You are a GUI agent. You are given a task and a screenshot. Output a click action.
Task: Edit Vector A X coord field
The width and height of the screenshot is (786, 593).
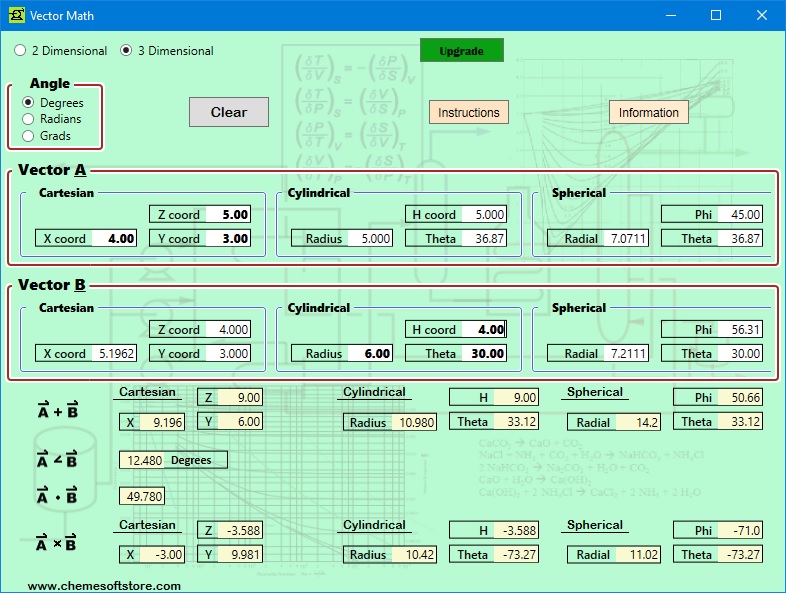pos(114,239)
